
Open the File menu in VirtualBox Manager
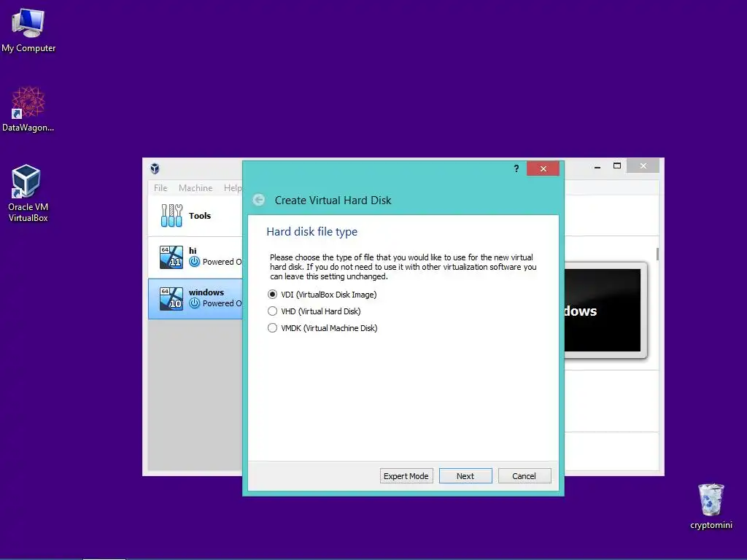coord(160,188)
